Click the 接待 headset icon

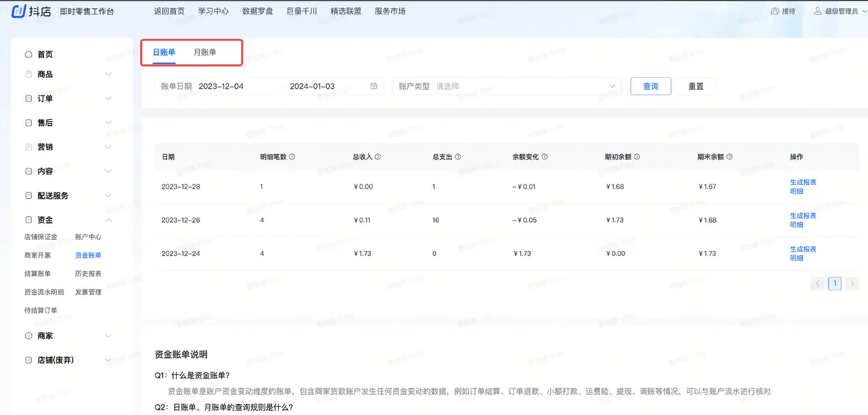point(775,11)
